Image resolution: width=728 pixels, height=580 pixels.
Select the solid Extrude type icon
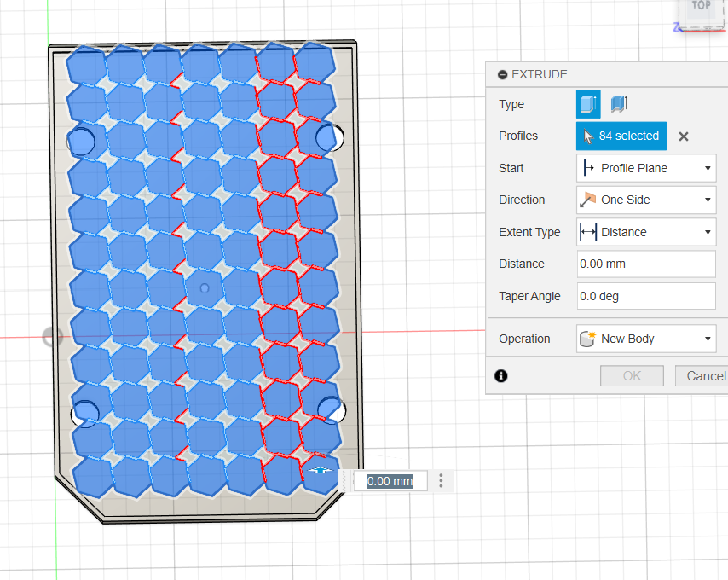click(x=588, y=104)
